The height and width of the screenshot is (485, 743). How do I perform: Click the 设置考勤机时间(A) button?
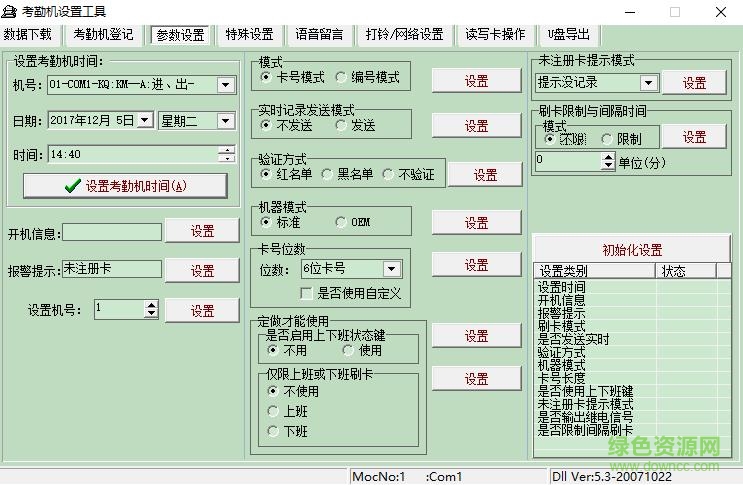(125, 186)
